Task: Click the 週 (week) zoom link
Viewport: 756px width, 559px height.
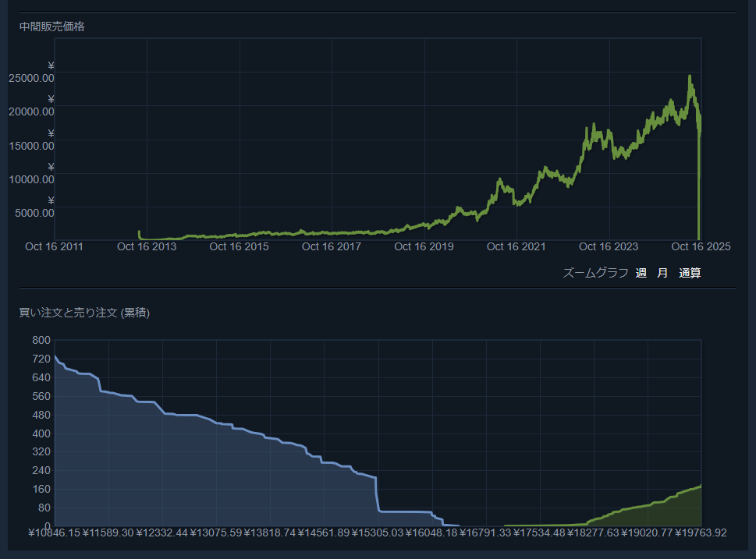Action: coord(641,273)
